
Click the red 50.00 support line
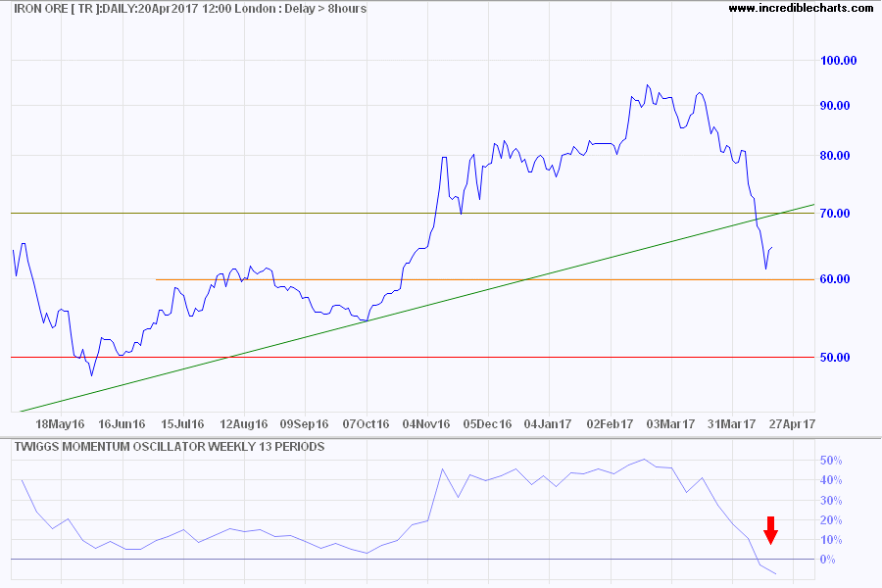click(x=413, y=358)
